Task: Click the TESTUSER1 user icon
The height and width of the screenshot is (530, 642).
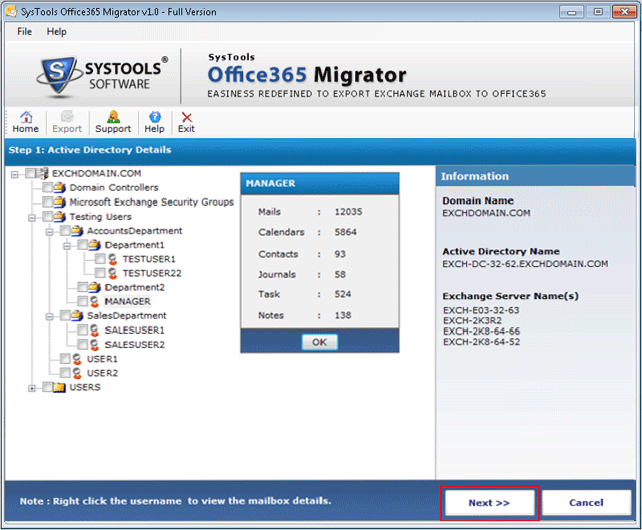Action: pos(113,259)
